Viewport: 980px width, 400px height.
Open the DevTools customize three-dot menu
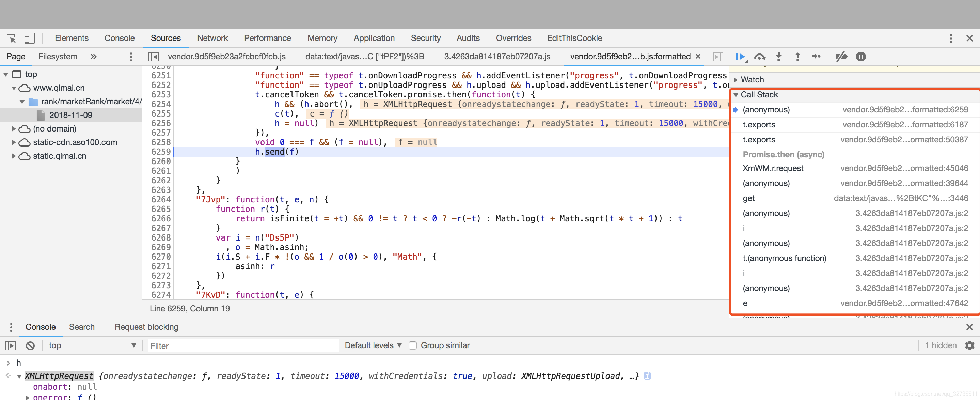pos(951,38)
